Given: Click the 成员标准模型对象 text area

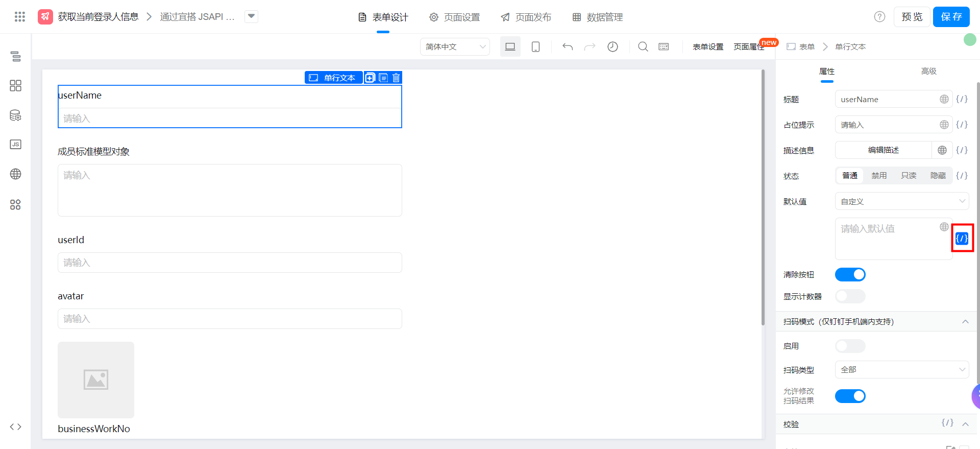Looking at the screenshot, I should pos(230,190).
